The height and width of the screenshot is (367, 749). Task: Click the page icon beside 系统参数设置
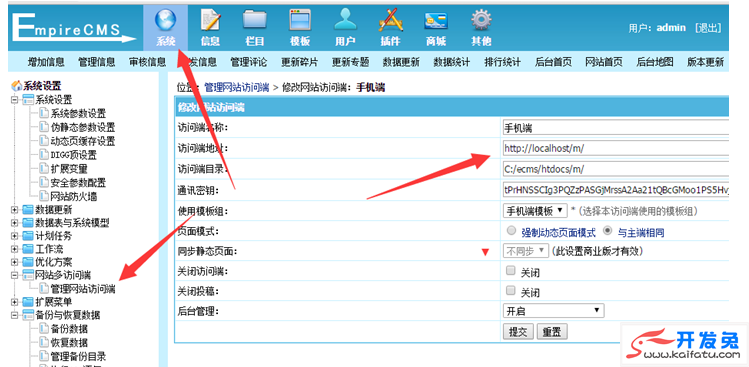point(44,113)
